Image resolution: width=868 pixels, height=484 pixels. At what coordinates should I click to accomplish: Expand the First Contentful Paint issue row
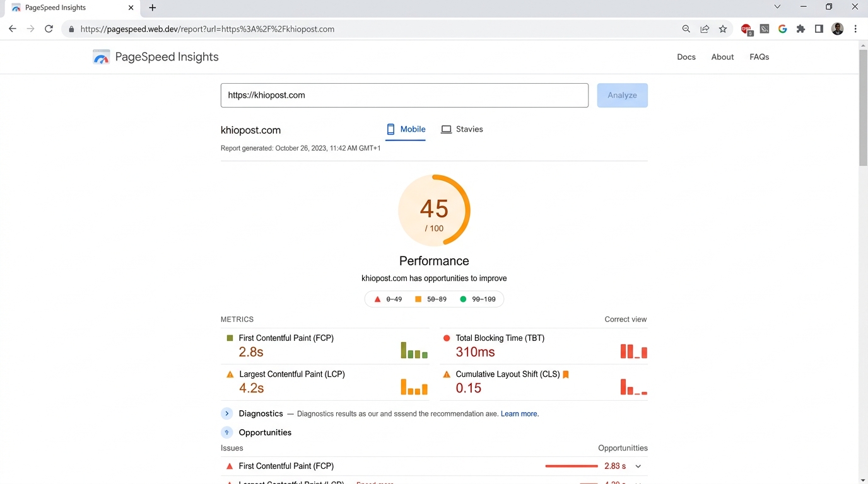pyautogui.click(x=638, y=466)
